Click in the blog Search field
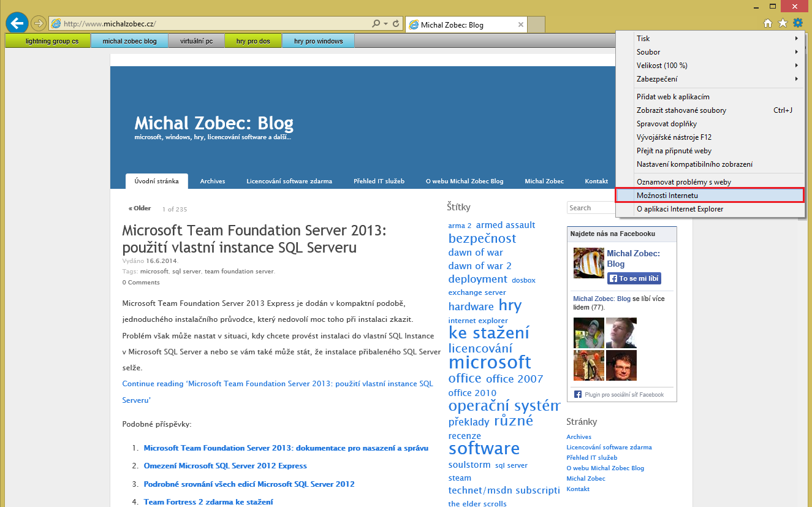The image size is (812, 507). pyautogui.click(x=591, y=208)
